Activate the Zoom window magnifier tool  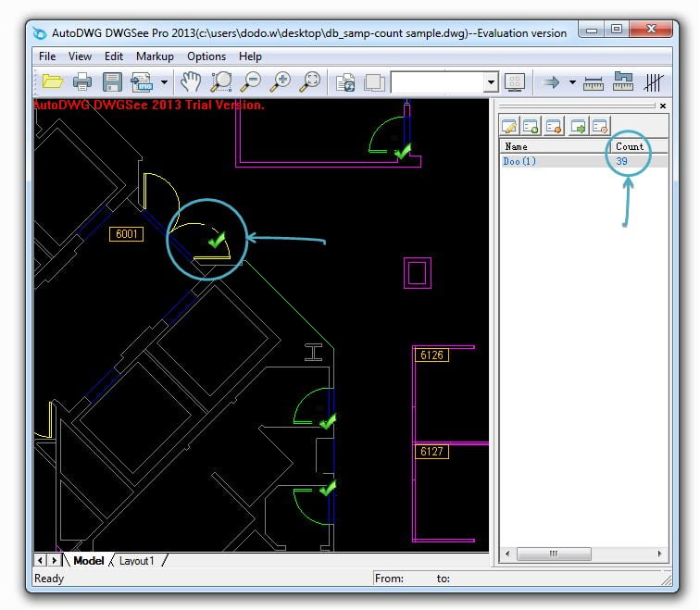221,82
